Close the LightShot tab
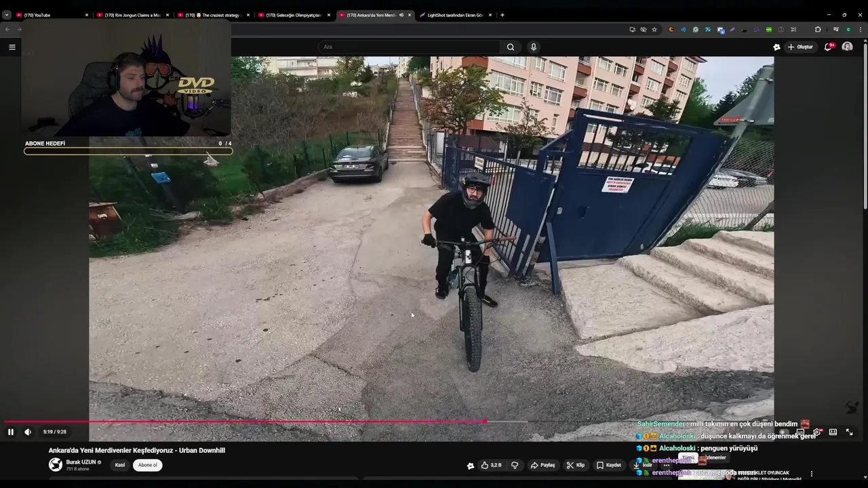 pyautogui.click(x=490, y=15)
